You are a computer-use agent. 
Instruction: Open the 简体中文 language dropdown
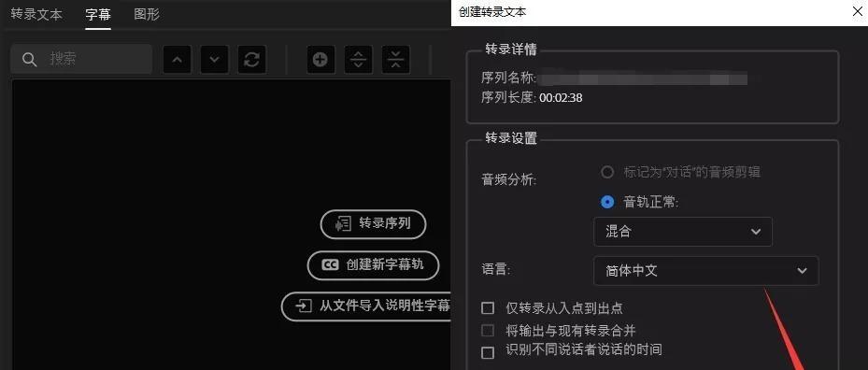click(x=706, y=271)
